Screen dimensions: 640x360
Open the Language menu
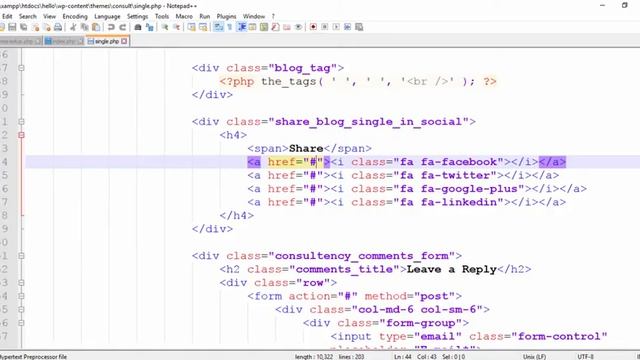point(107,16)
